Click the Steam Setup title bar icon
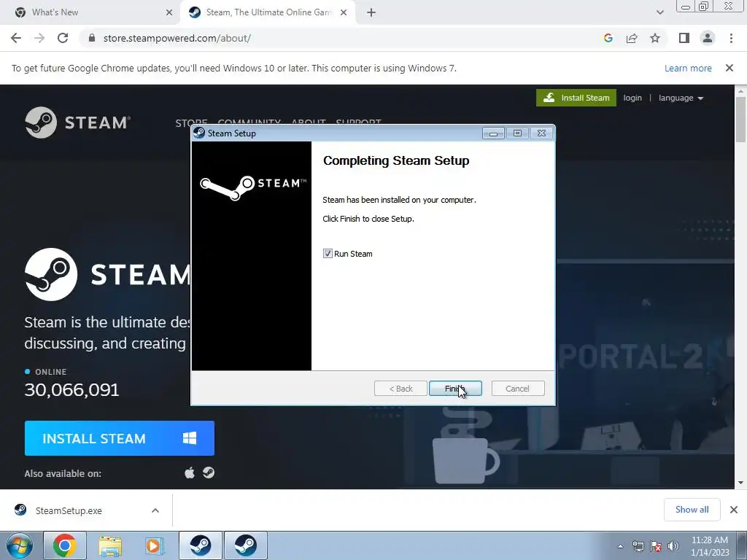Image resolution: width=747 pixels, height=560 pixels. (x=199, y=133)
